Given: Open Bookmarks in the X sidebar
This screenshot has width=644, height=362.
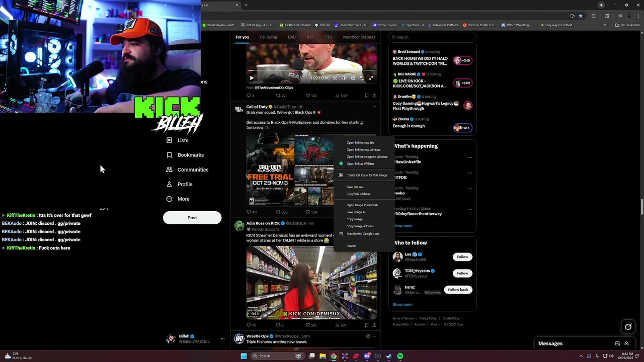Looking at the screenshot, I should pyautogui.click(x=185, y=155).
